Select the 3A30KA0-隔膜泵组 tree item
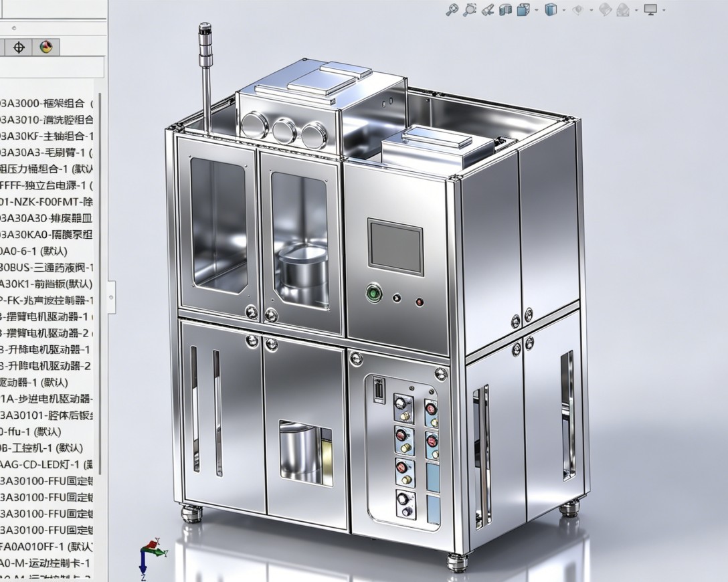 click(x=46, y=234)
